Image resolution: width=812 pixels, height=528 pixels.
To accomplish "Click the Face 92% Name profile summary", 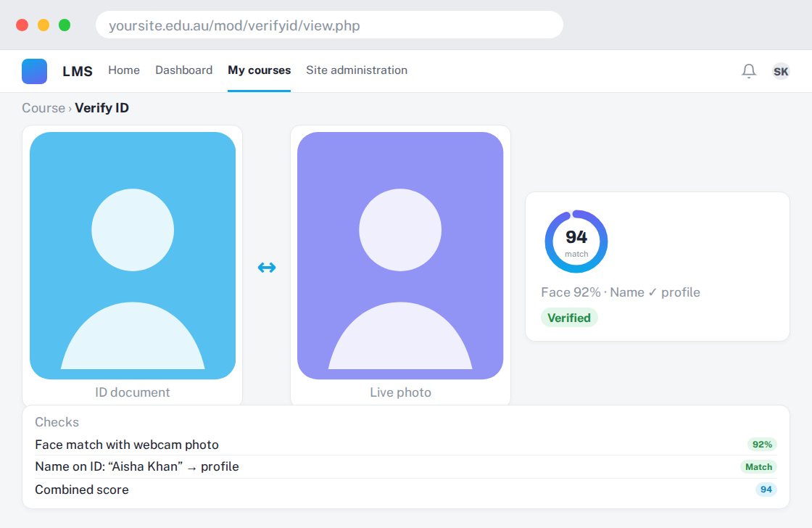I will (621, 292).
